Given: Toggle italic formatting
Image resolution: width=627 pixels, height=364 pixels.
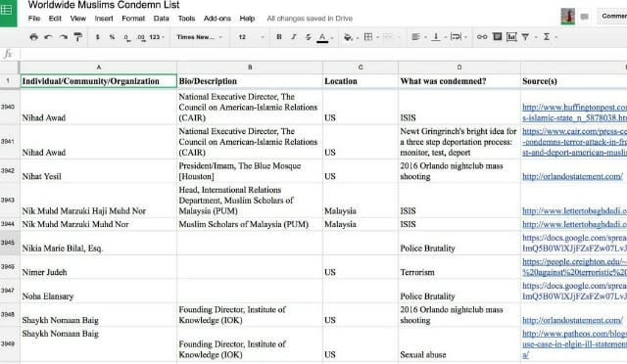Looking at the screenshot, I should 294,37.
